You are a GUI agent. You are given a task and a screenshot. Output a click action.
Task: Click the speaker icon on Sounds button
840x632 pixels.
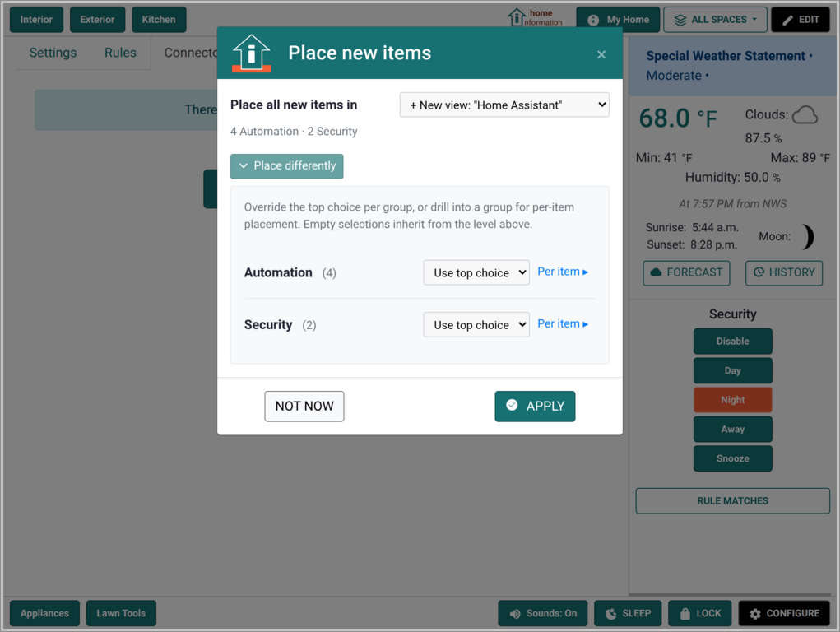point(515,614)
